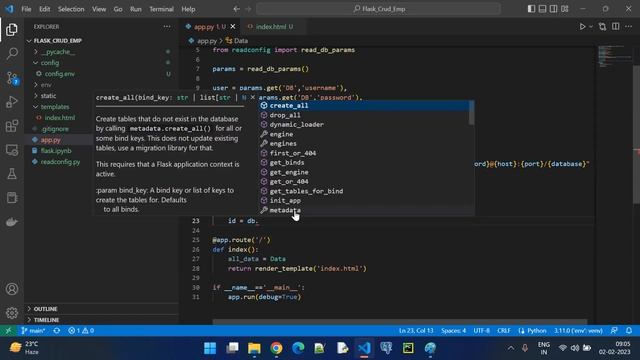This screenshot has width=640, height=360.
Task: Open editor More Actions ellipsis
Action: [629, 27]
